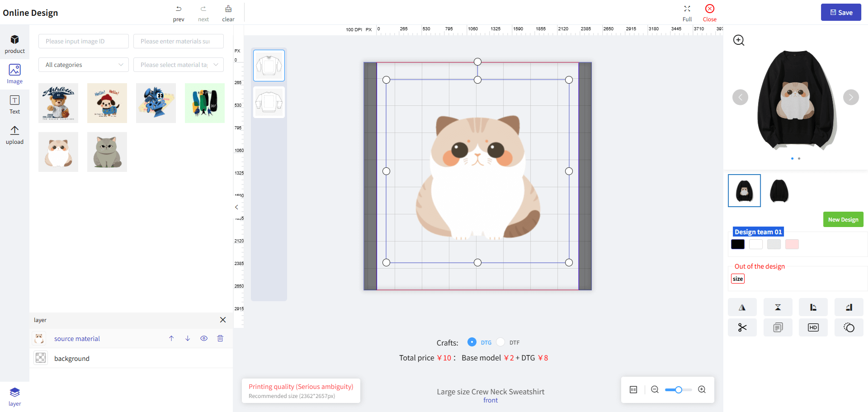The height and width of the screenshot is (412, 868).
Task: Open the upload tab
Action: [x=14, y=135]
